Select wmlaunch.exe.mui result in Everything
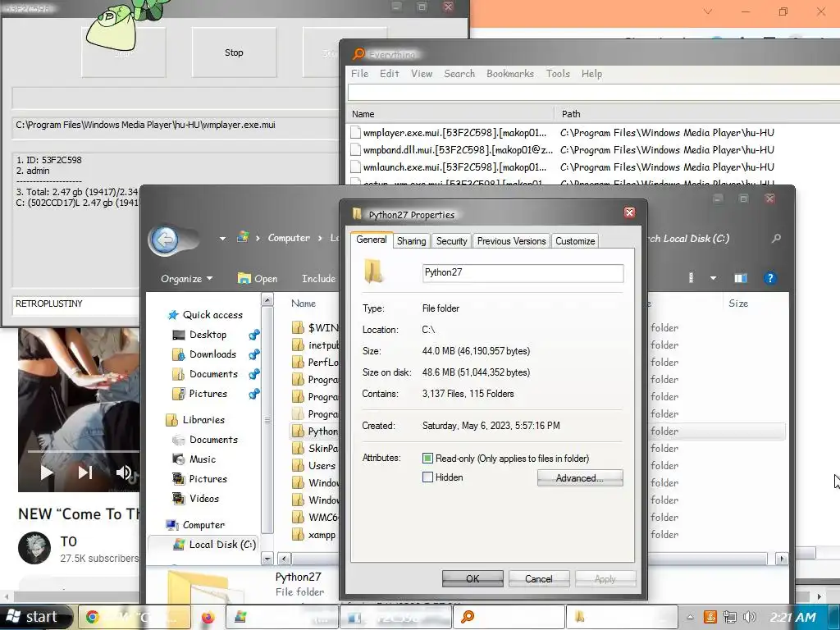840x630 pixels. point(454,167)
